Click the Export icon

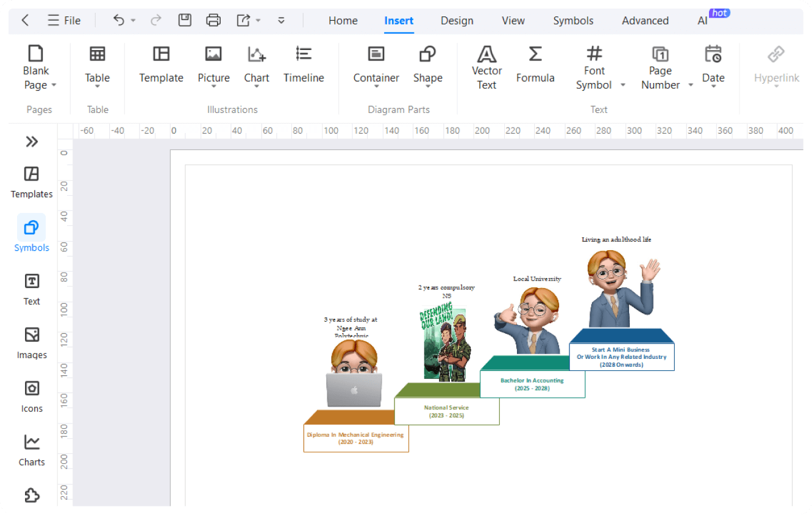243,20
